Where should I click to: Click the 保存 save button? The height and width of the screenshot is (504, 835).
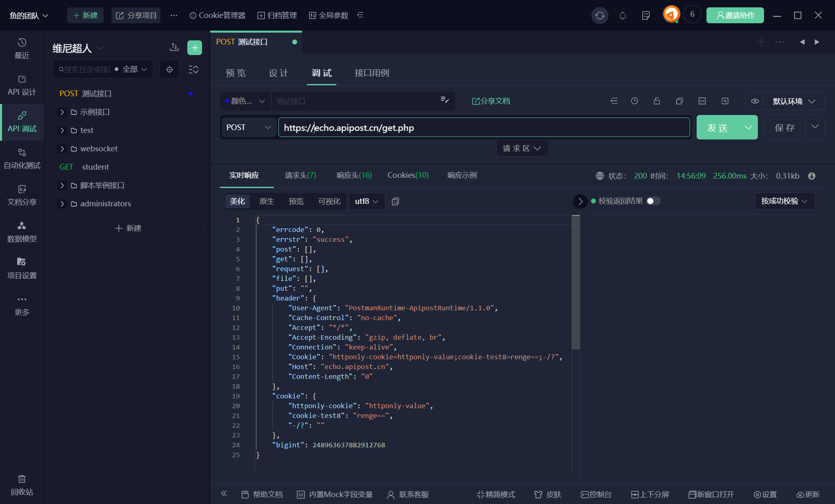click(x=785, y=128)
